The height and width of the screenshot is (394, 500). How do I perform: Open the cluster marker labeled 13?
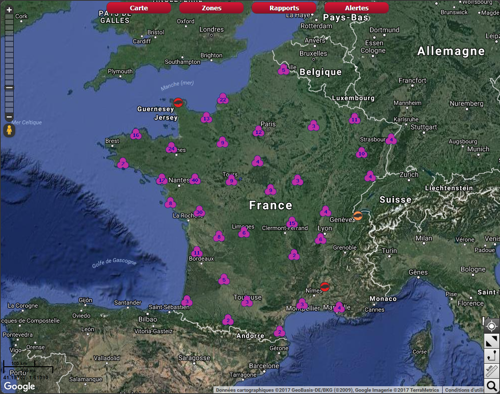(206, 118)
